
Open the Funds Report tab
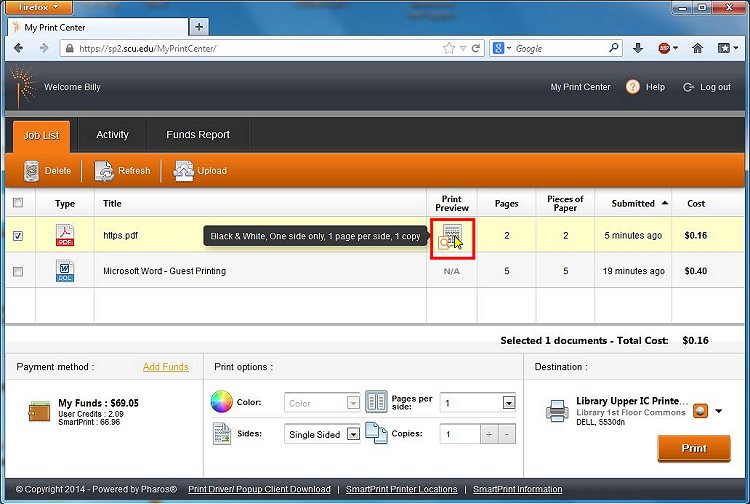pos(198,135)
